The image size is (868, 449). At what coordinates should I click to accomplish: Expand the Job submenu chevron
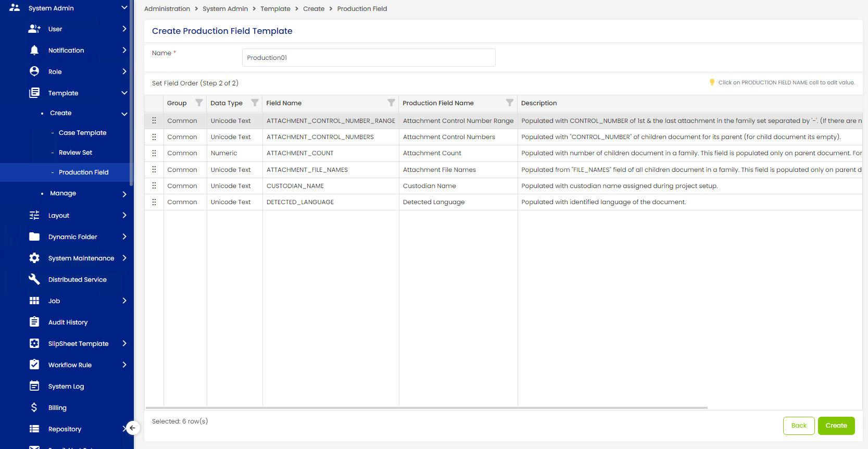click(x=124, y=301)
